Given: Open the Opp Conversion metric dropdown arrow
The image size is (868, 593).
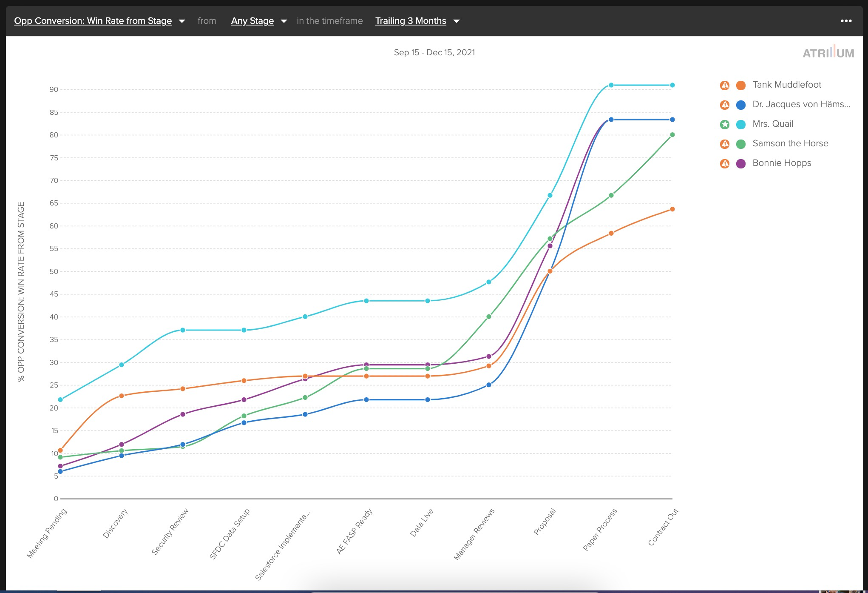Looking at the screenshot, I should tap(182, 21).
